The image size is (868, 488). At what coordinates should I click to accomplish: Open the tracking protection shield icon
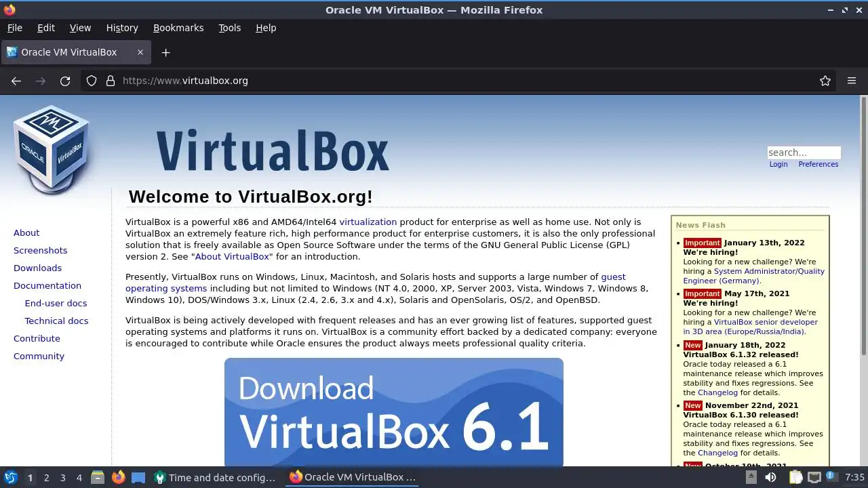(x=92, y=81)
